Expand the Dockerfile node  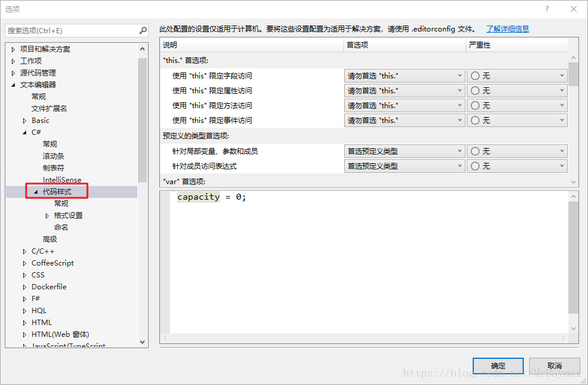tap(25, 287)
